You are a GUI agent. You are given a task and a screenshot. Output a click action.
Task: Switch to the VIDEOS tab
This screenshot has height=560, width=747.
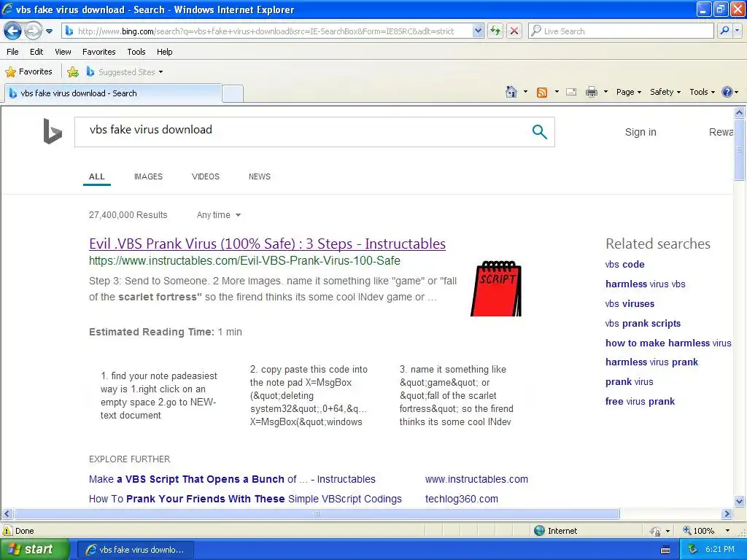[x=205, y=176]
